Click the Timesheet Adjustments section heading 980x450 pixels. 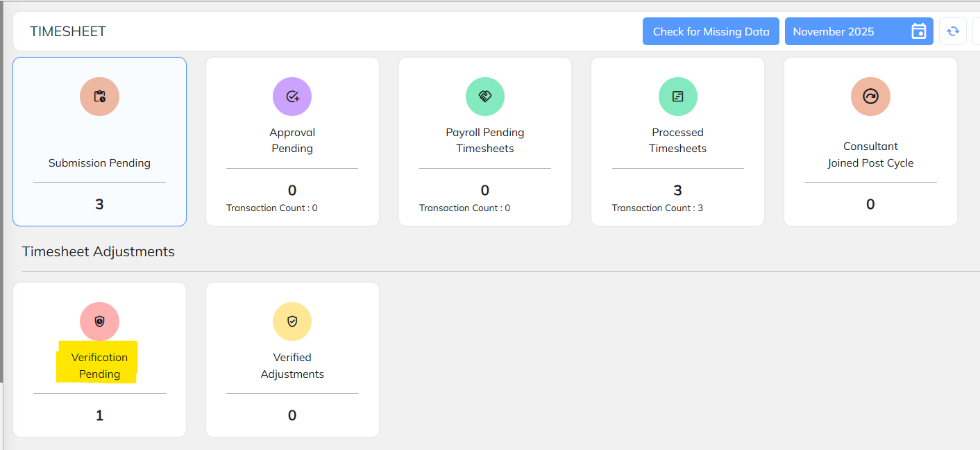tap(99, 251)
